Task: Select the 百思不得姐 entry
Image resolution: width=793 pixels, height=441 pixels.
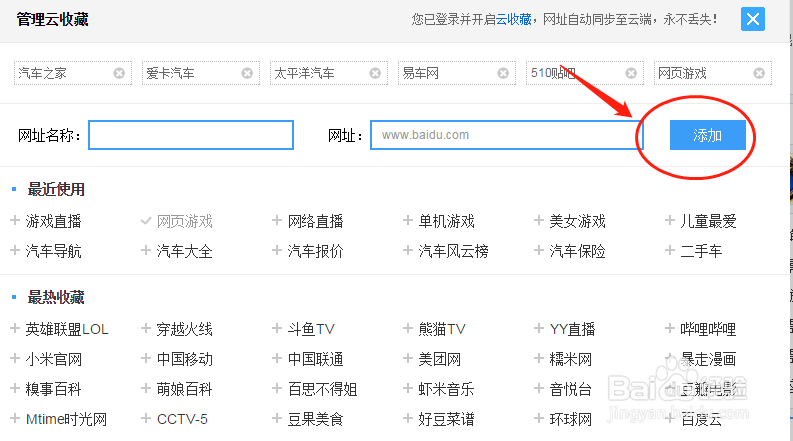Action: point(323,389)
